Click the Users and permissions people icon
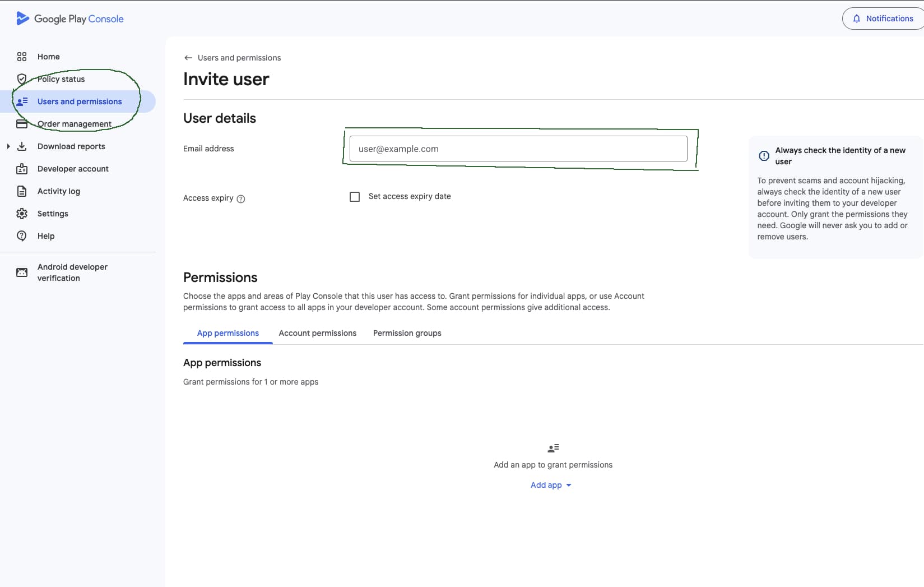The width and height of the screenshot is (924, 587). 22,101
